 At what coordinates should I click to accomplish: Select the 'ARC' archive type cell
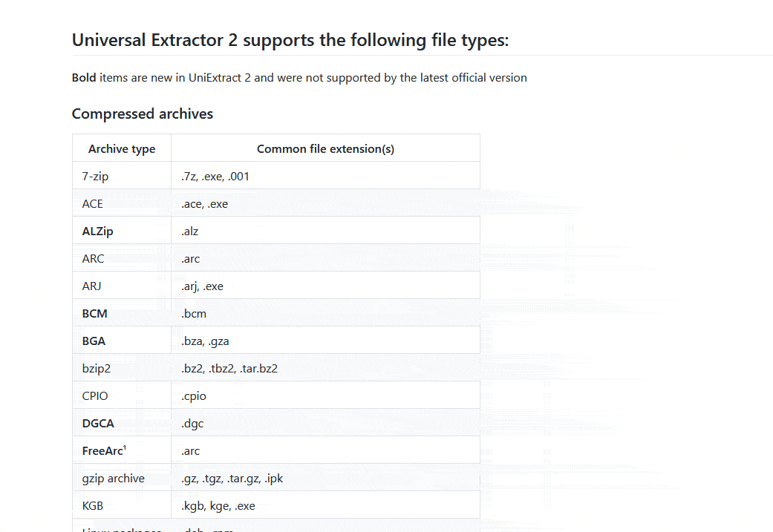pyautogui.click(x=122, y=259)
